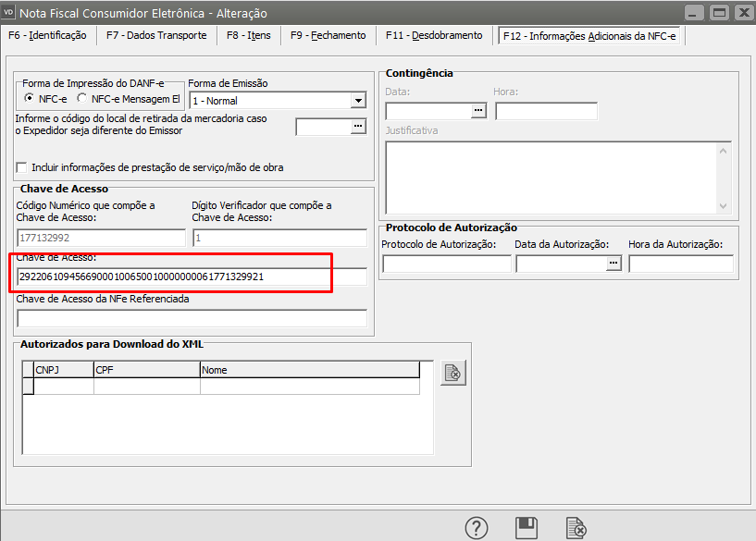Switch to F11 - Desdobramento tab
The height and width of the screenshot is (541, 756).
(x=434, y=36)
